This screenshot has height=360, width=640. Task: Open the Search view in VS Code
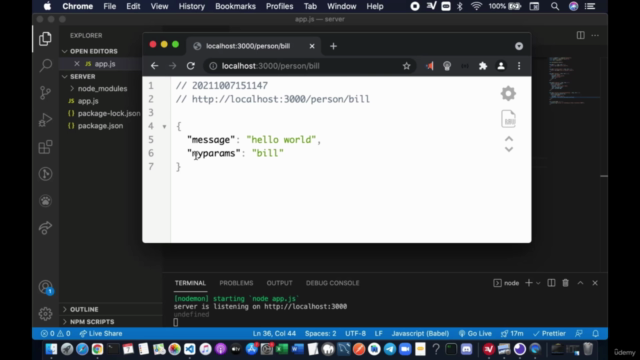pyautogui.click(x=45, y=65)
